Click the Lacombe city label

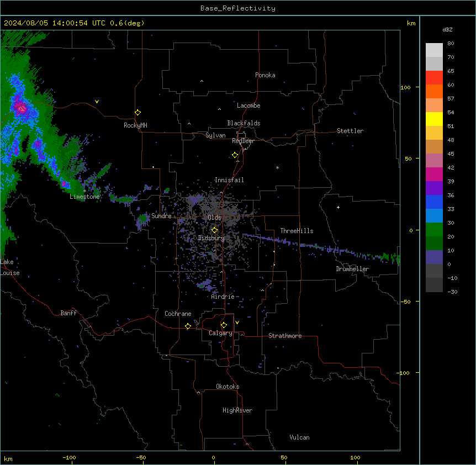point(248,105)
